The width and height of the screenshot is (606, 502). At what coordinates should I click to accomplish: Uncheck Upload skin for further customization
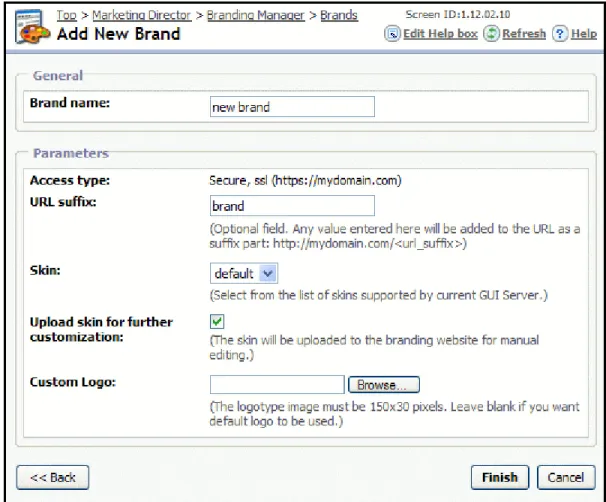(217, 322)
